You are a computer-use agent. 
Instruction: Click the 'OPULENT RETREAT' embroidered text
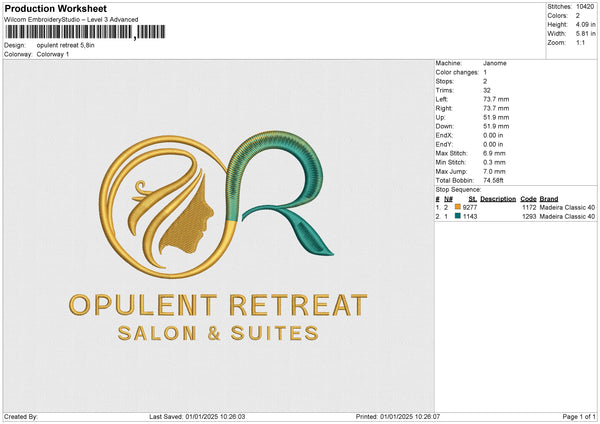[218, 305]
